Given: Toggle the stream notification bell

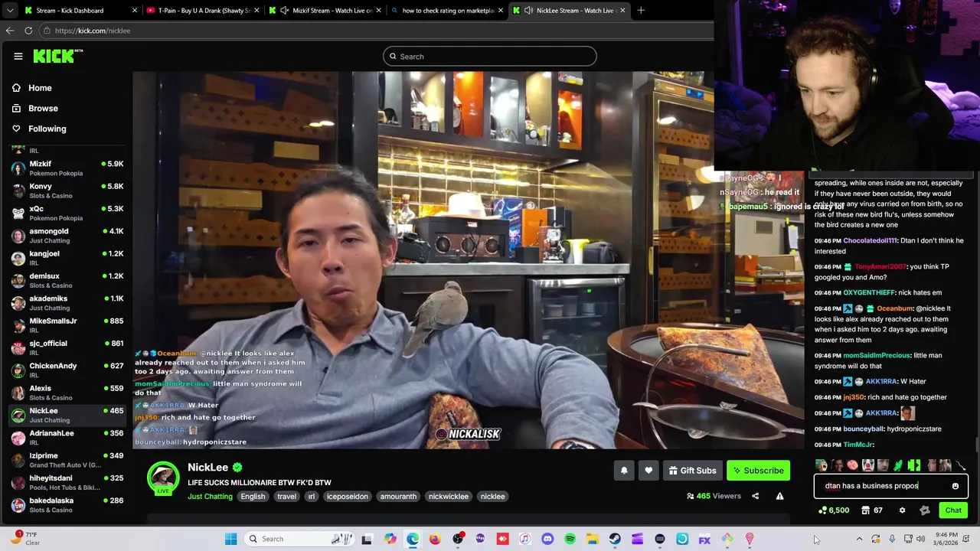Looking at the screenshot, I should pyautogui.click(x=624, y=471).
